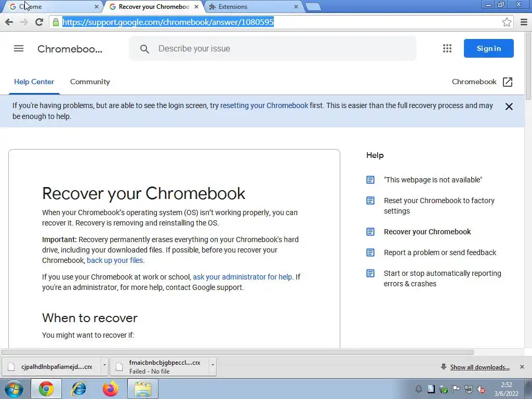The image size is (532, 399).
Task: Click the network tray icon
Action: 468,389
